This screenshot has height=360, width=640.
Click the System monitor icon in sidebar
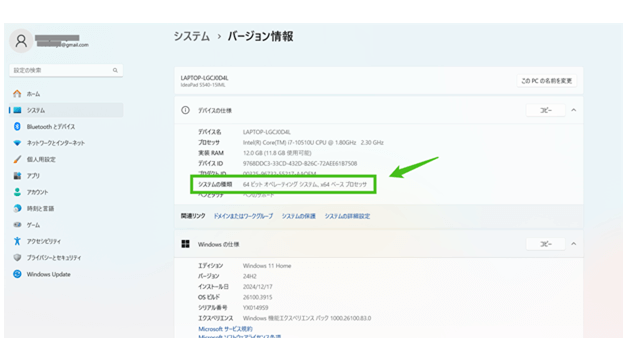click(17, 110)
